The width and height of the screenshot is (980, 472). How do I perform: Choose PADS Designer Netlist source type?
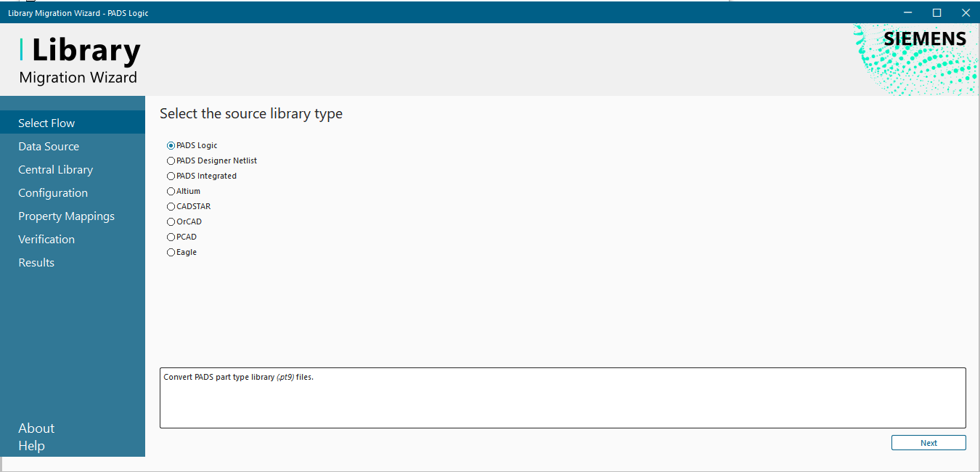(x=171, y=161)
